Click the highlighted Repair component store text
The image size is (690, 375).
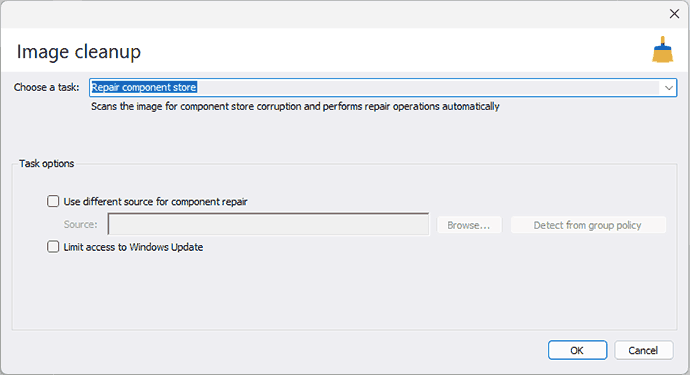tap(144, 87)
